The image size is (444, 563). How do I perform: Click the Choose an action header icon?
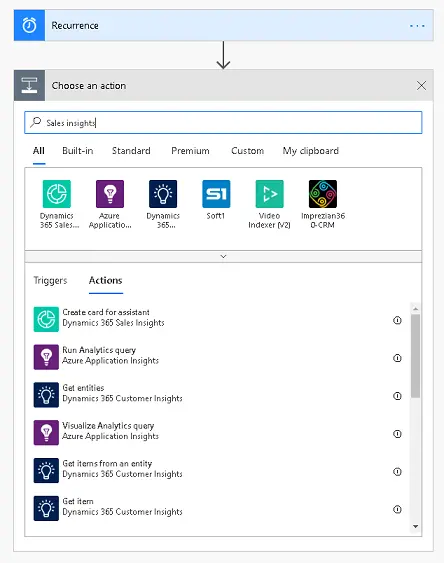29,85
